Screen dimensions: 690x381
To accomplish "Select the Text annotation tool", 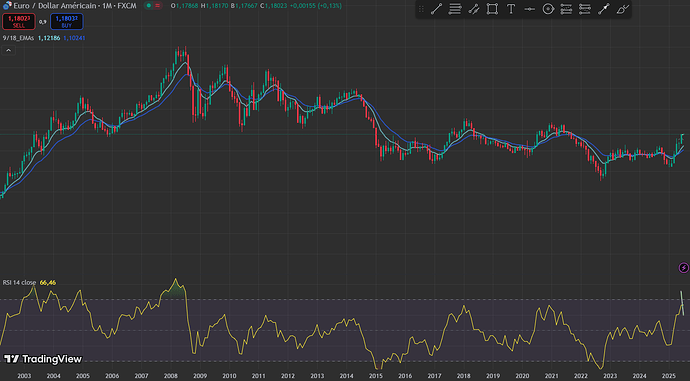I will [510, 9].
